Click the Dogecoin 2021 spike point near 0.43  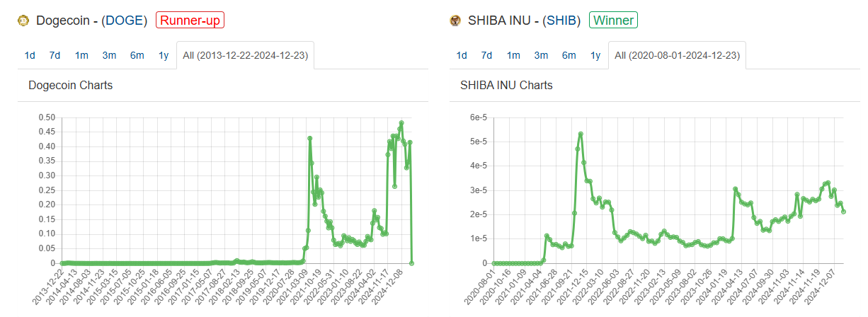310,139
